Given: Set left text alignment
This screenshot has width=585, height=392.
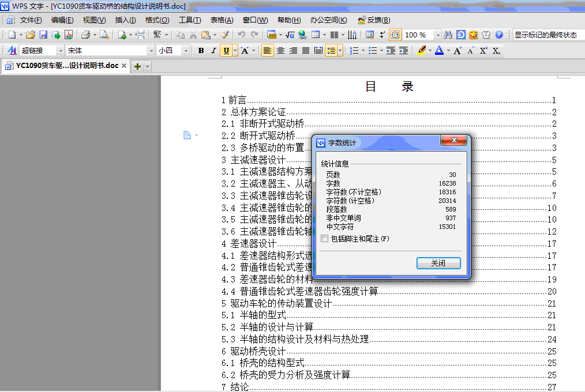Looking at the screenshot, I should (267, 51).
